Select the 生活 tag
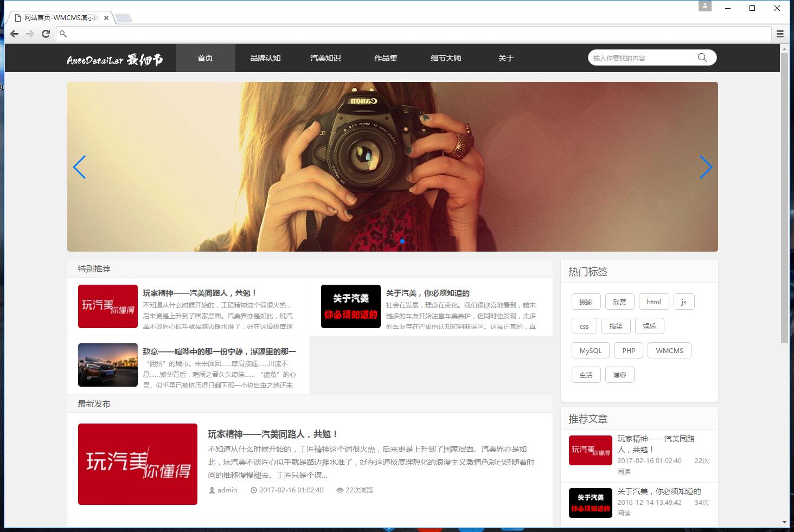The width and height of the screenshot is (794, 532). coord(586,375)
